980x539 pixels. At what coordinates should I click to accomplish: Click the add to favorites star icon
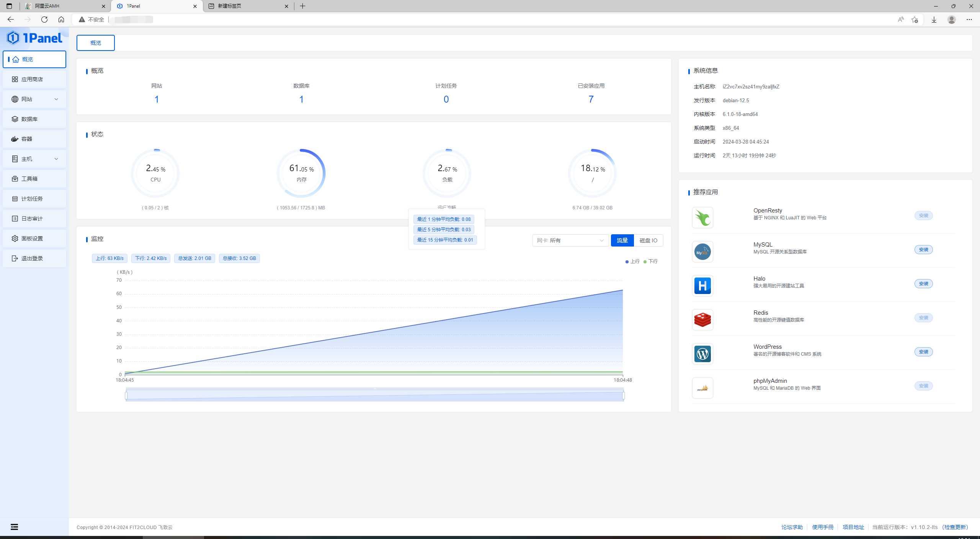pos(915,20)
